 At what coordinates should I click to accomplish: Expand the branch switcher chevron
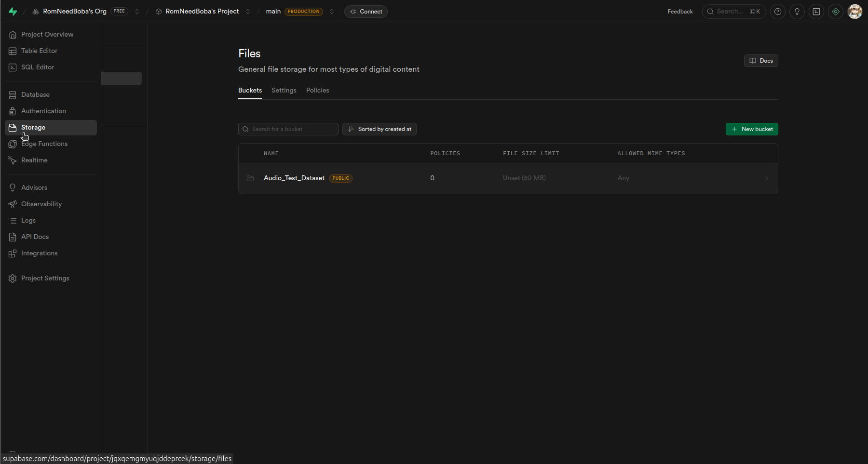coord(332,12)
